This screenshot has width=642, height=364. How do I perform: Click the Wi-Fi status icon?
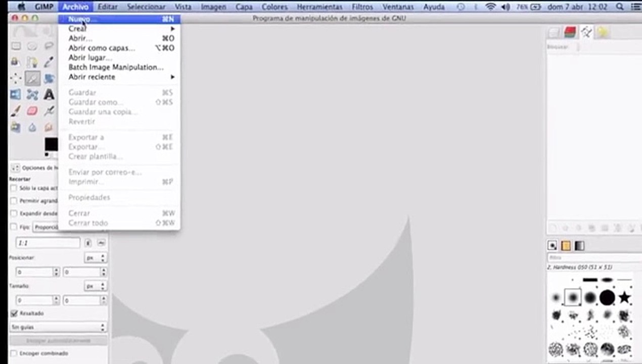pyautogui.click(x=490, y=7)
